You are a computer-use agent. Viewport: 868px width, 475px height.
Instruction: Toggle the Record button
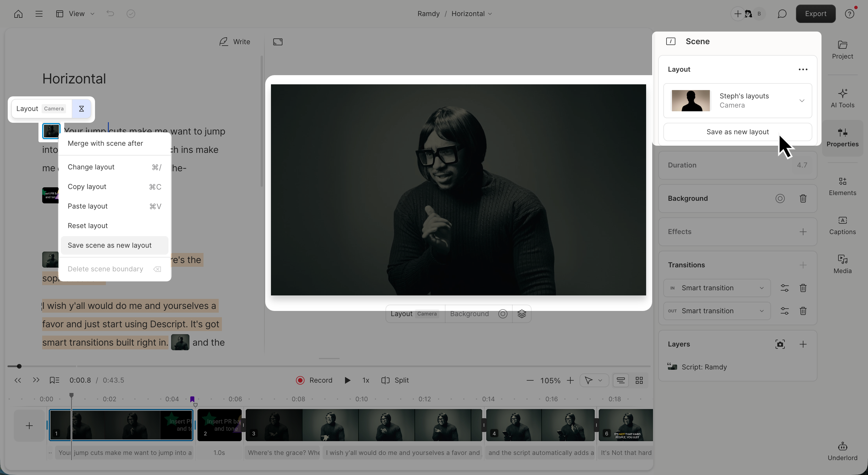[x=314, y=380]
